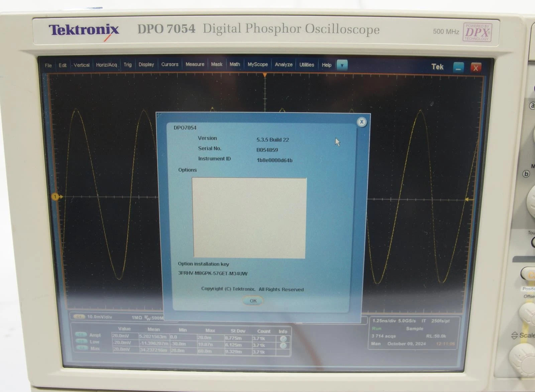Select the option installation key text
The image size is (535, 392).
point(213,273)
